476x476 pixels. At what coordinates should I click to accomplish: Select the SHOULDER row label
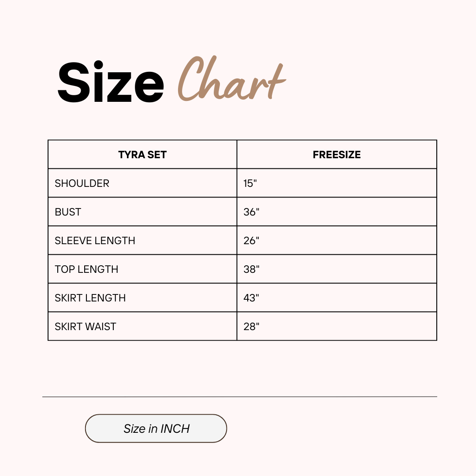click(x=82, y=183)
